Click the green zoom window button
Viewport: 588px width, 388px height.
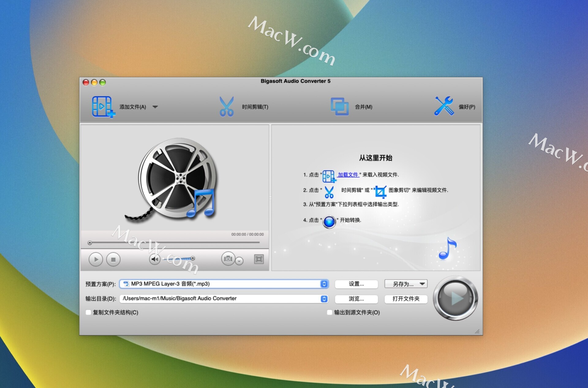103,82
